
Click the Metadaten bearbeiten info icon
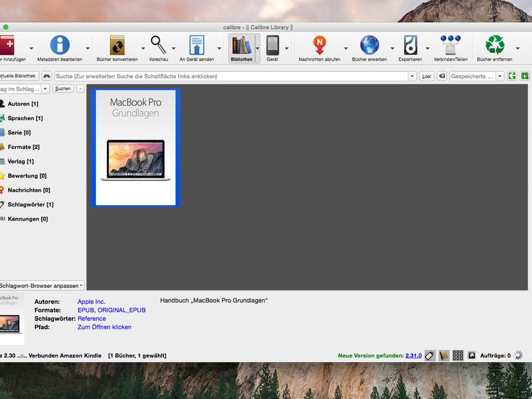tap(59, 46)
